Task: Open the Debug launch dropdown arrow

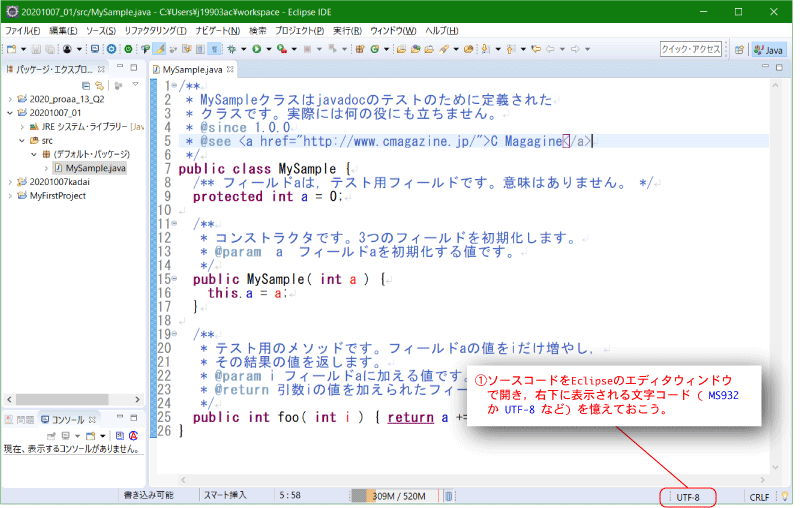Action: [x=243, y=49]
